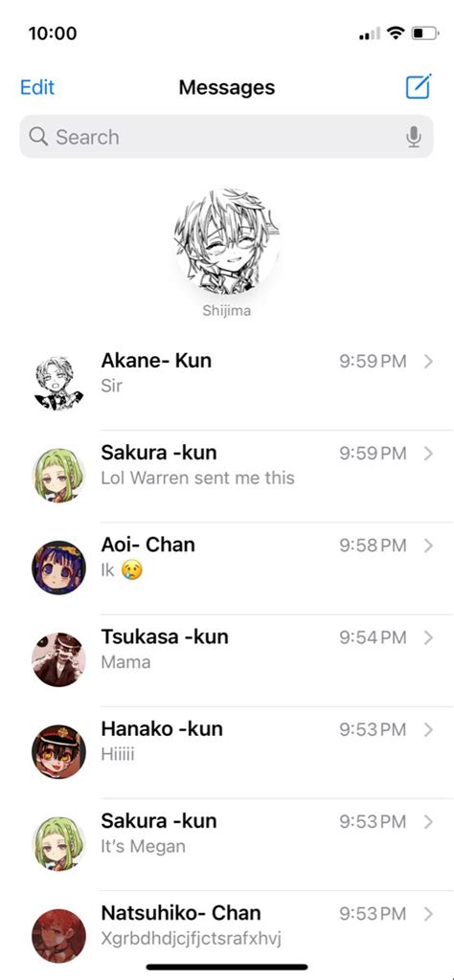Expand Akane- Kun chat via chevron
This screenshot has width=454, height=980.
pyautogui.click(x=428, y=361)
